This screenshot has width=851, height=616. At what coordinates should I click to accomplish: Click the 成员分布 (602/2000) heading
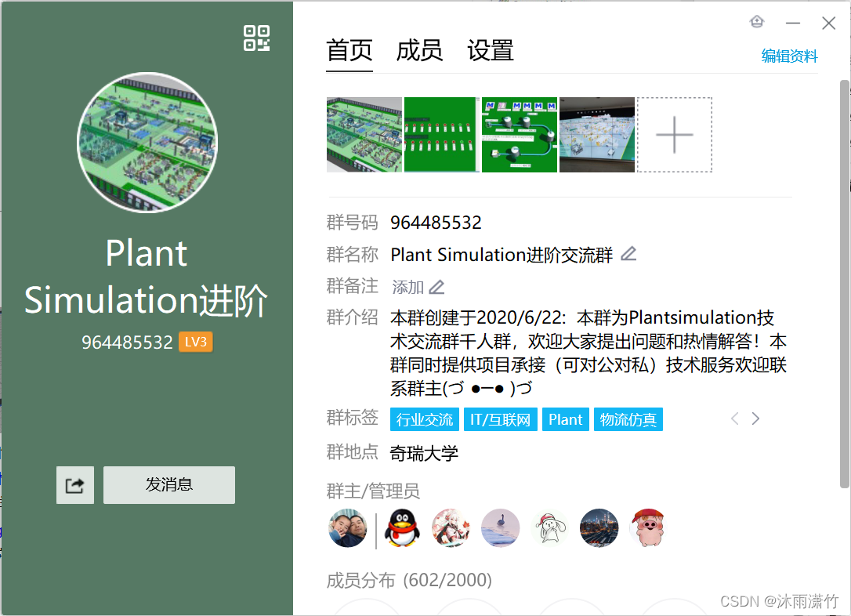[x=409, y=580]
